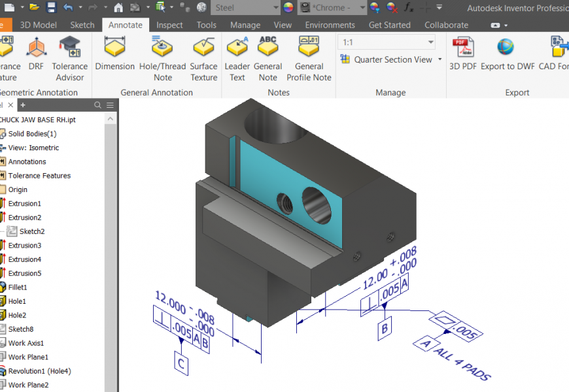This screenshot has height=392, width=569.
Task: Select Fillet1 in the model tree
Action: click(18, 287)
